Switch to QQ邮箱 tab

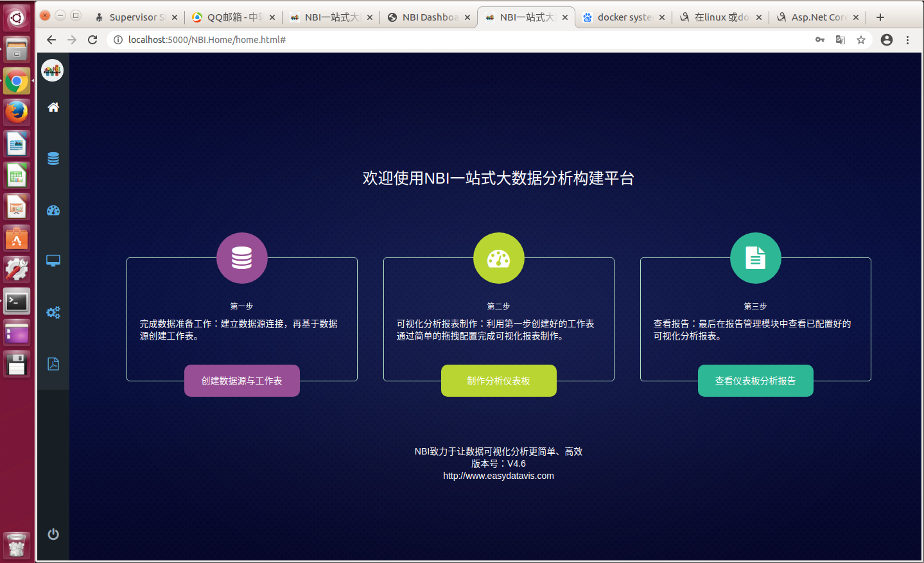point(234,17)
